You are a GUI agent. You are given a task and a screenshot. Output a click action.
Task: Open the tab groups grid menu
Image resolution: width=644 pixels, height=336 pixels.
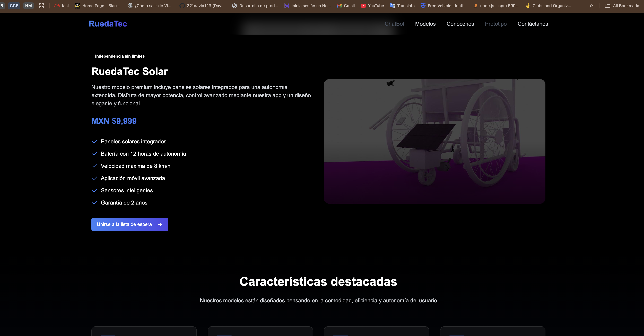coord(41,5)
